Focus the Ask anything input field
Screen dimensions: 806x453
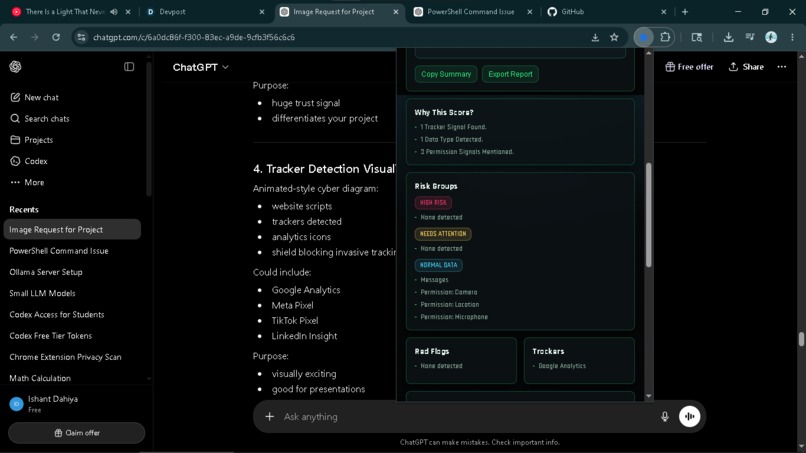tap(465, 416)
